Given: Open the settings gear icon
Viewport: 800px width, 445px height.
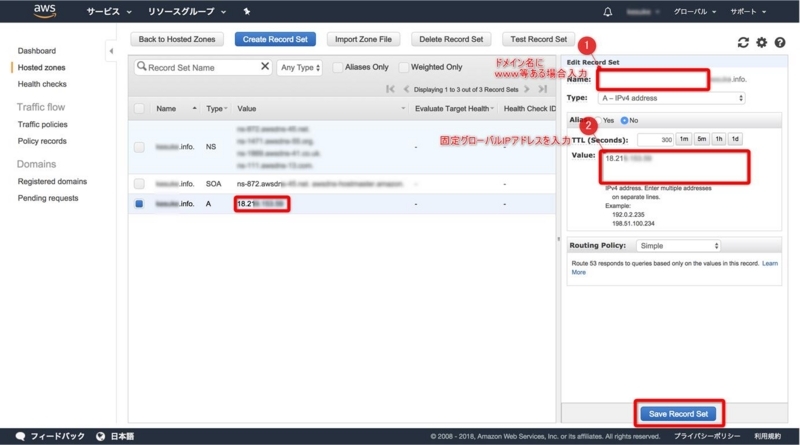Looking at the screenshot, I should click(x=761, y=42).
